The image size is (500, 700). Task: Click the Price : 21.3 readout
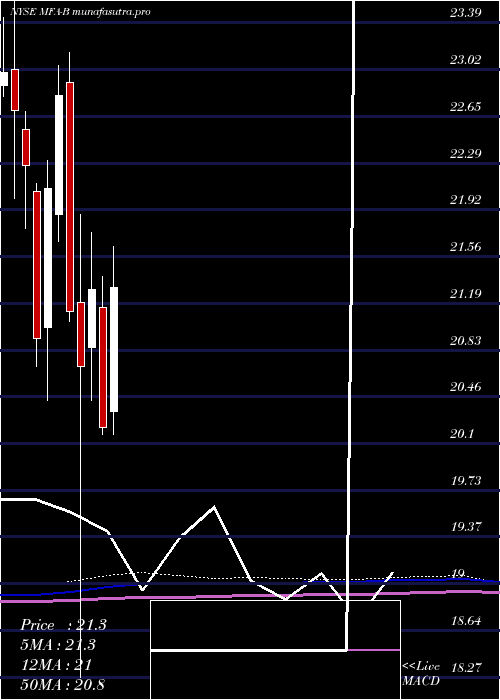click(63, 625)
